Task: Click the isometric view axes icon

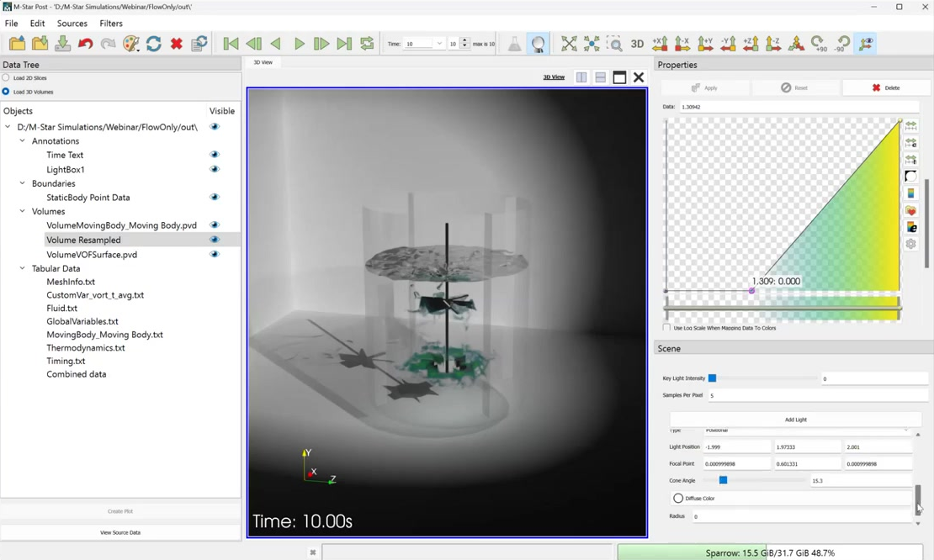Action: coord(796,44)
